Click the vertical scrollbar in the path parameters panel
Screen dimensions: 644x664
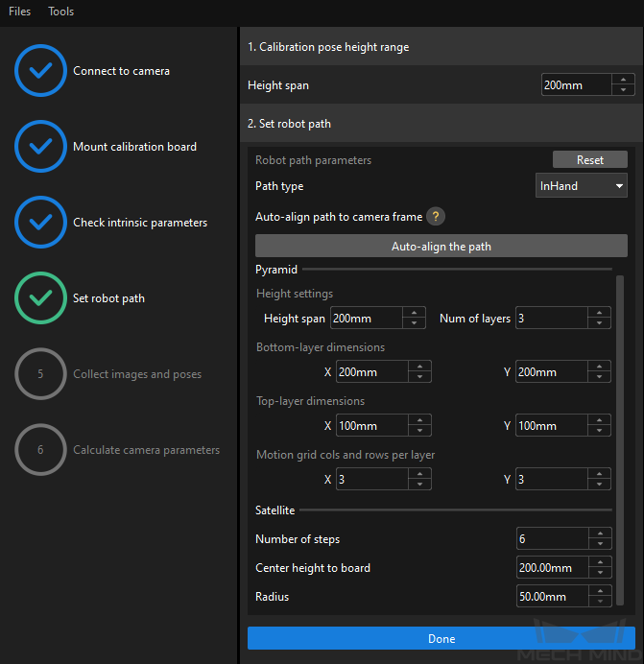tap(620, 440)
